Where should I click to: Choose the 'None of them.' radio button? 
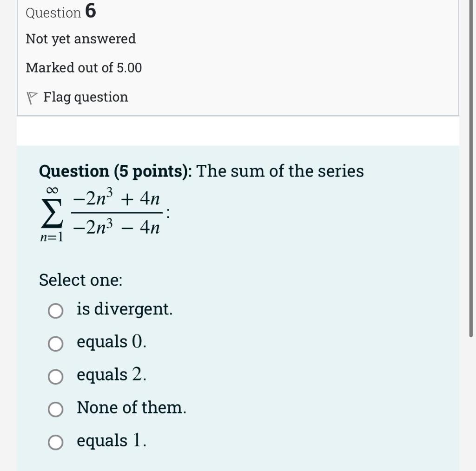click(56, 409)
